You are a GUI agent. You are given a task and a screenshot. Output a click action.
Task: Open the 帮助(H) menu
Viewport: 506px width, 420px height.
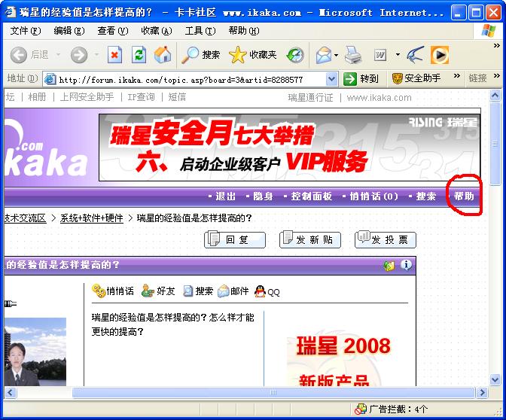[x=244, y=31]
